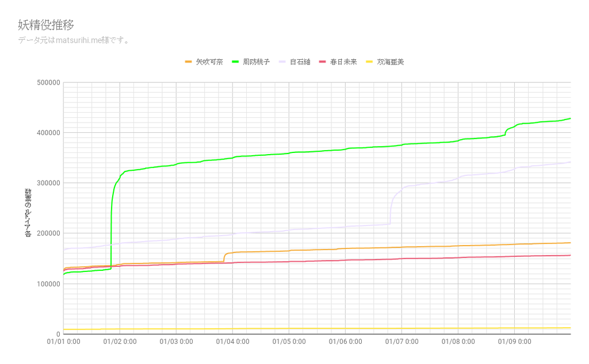Click the 矢吹可奈 orange legend swatch
589x364 pixels.
click(x=189, y=62)
